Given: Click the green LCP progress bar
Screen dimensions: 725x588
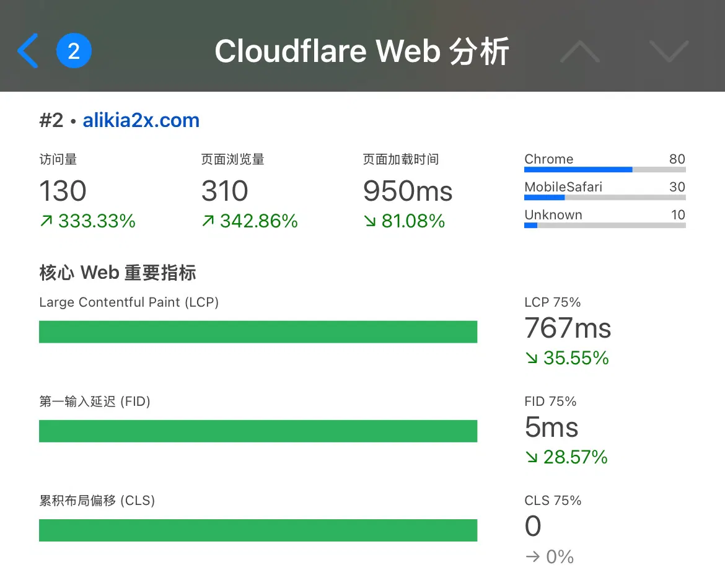Looking at the screenshot, I should pos(258,331).
